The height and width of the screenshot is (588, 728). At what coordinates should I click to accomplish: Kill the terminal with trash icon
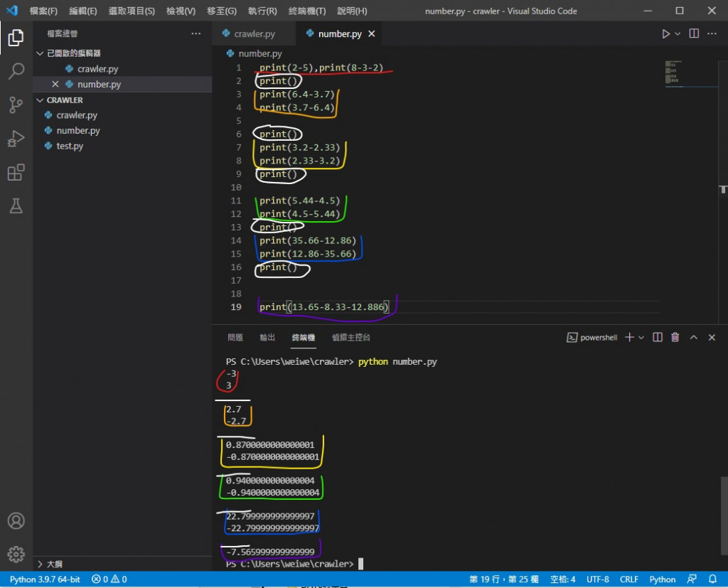coord(675,337)
